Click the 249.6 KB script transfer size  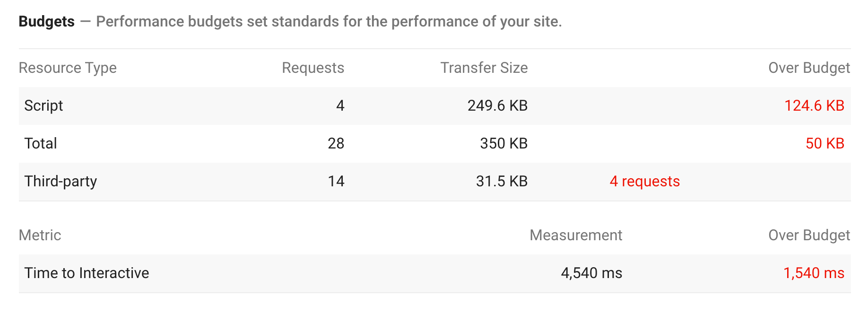click(497, 106)
